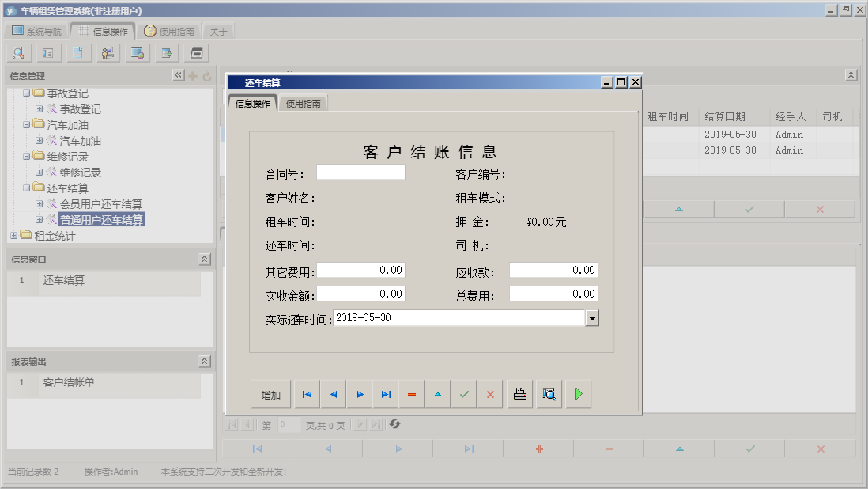Click the 增加 button in the dialog
Image resolution: width=868 pixels, height=489 pixels.
(x=271, y=393)
